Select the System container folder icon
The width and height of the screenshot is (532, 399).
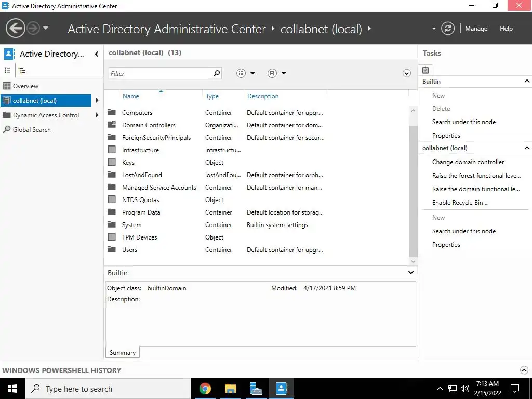[x=112, y=224]
